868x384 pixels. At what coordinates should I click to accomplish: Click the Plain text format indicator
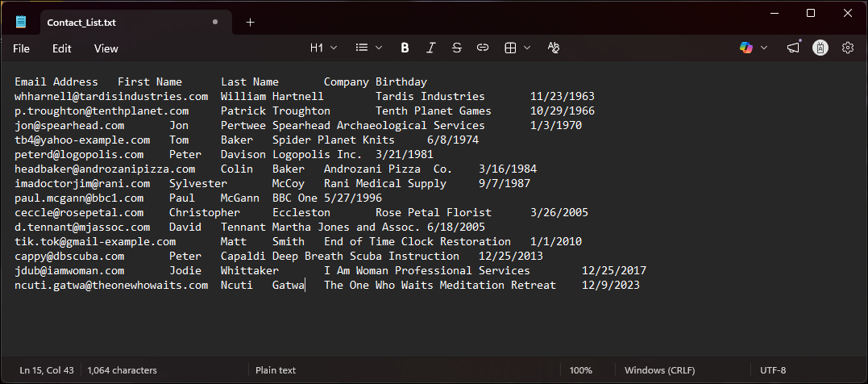[276, 370]
